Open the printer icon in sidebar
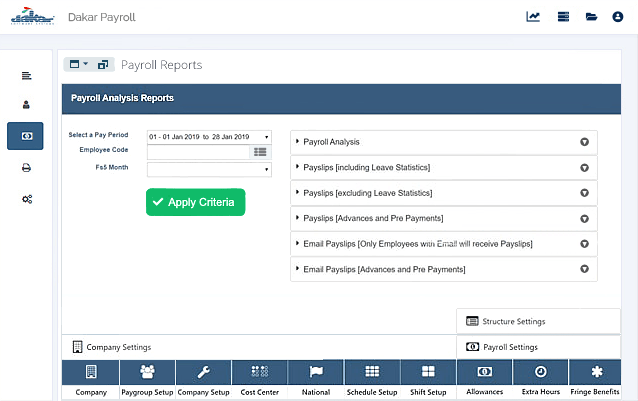The width and height of the screenshot is (638, 401). 26,168
